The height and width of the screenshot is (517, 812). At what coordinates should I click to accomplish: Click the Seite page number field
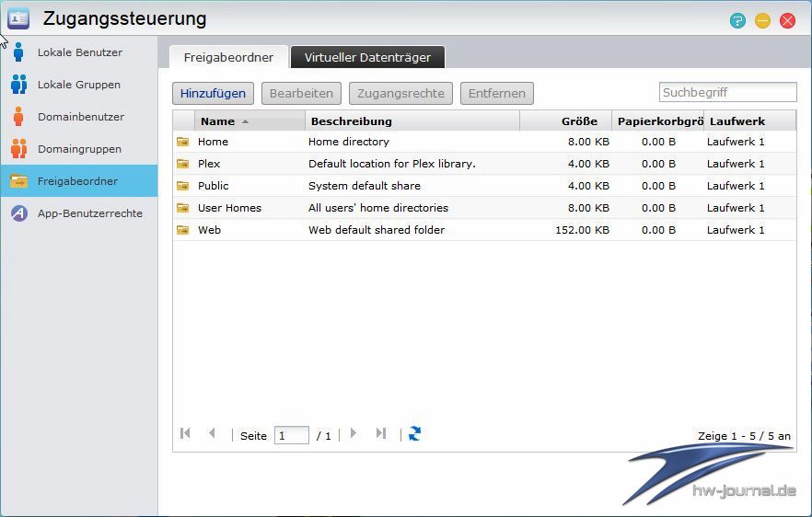(292, 435)
